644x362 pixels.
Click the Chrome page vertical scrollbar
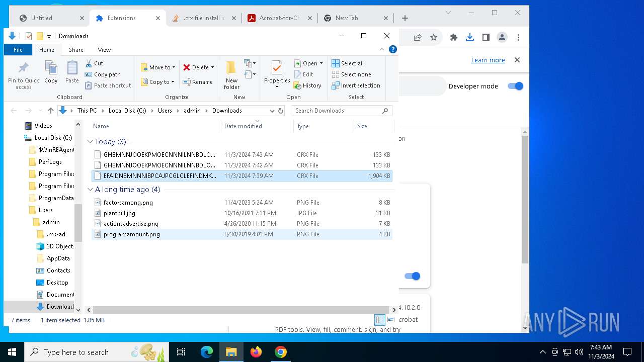525,200
